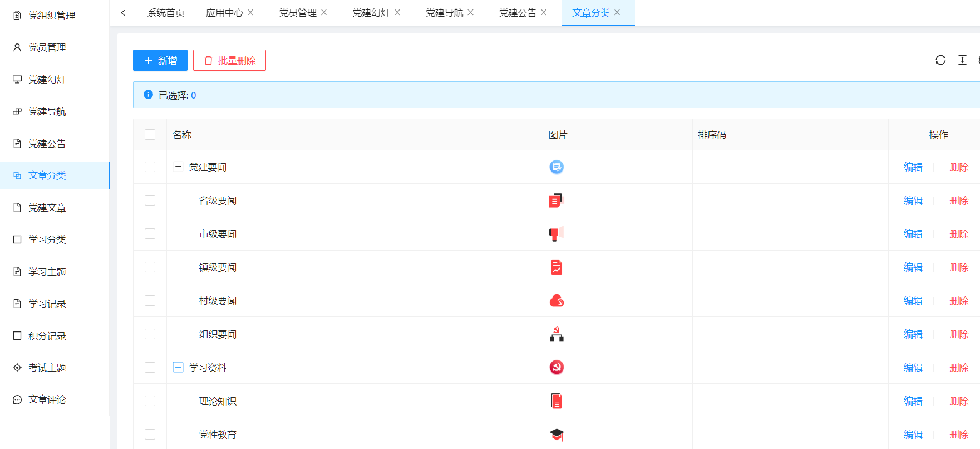Collapse the 党建要闻 tree node
Image resolution: width=980 pixels, height=449 pixels.
[178, 167]
